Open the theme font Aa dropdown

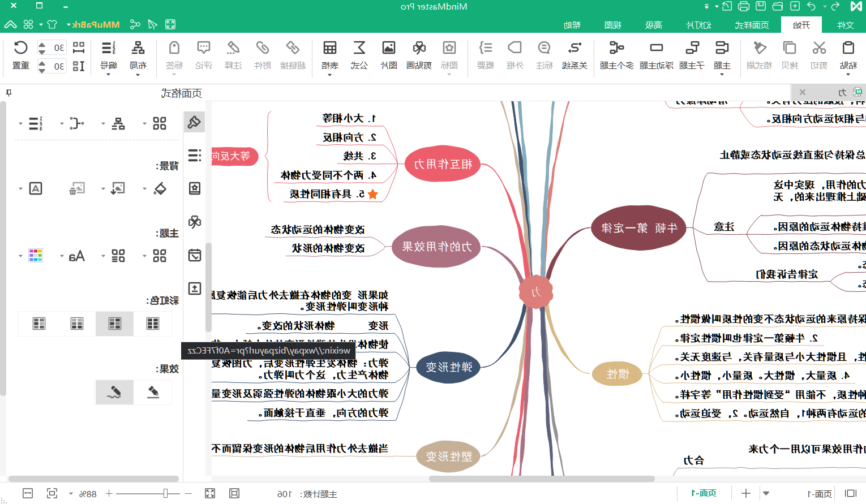pyautogui.click(x=62, y=256)
